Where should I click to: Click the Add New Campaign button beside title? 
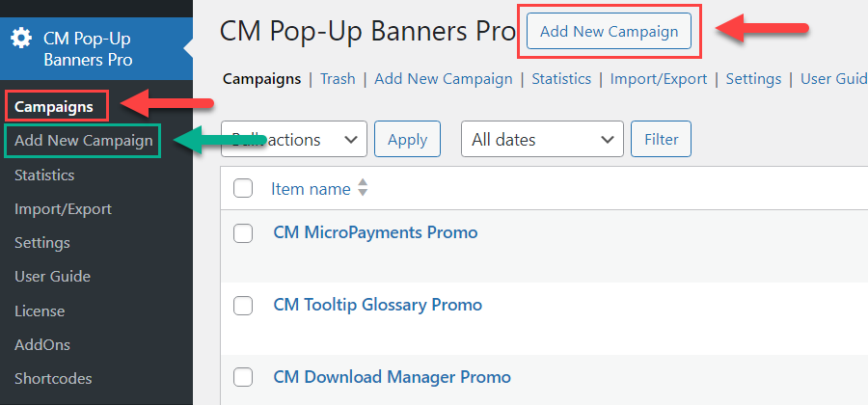[609, 31]
